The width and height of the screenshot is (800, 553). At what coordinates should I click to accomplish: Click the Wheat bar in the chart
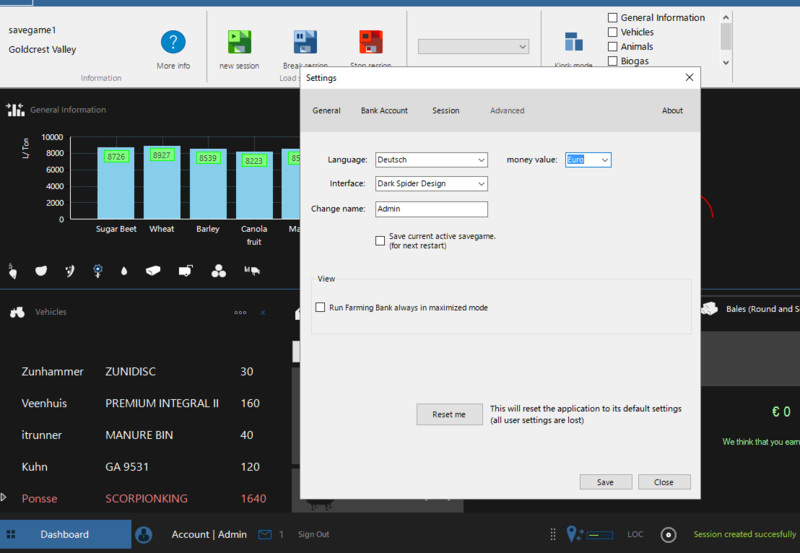161,183
